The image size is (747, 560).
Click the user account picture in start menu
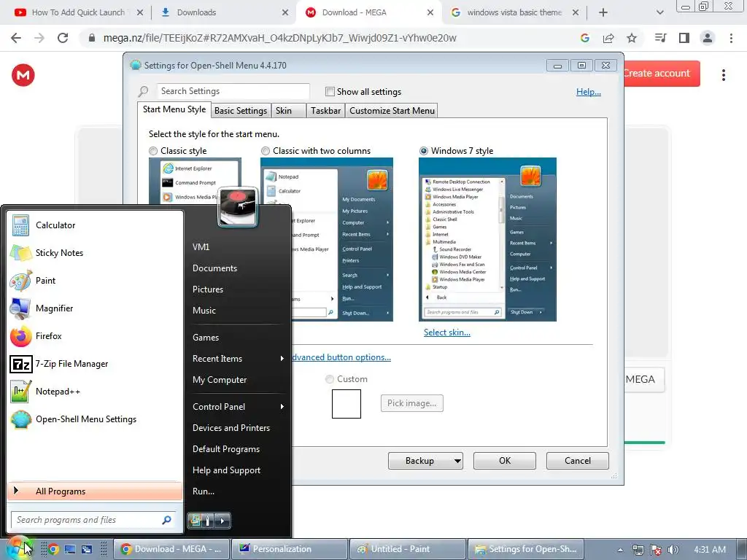click(x=239, y=206)
